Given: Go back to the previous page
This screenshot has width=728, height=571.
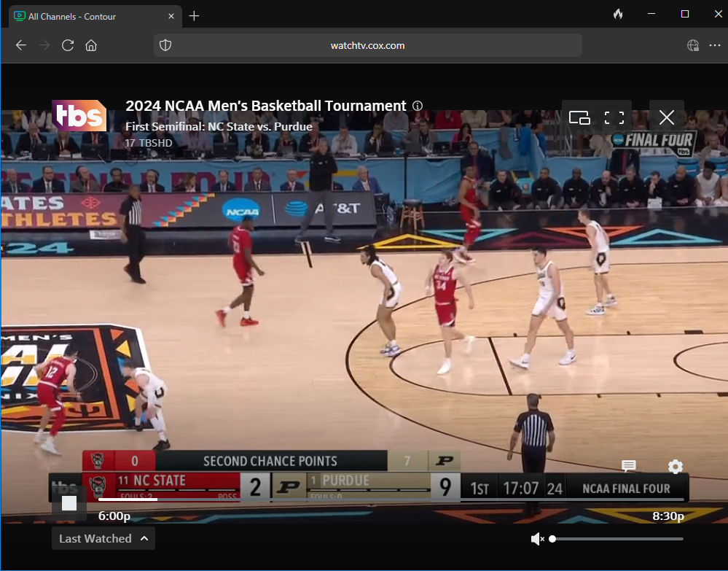Looking at the screenshot, I should click(21, 45).
